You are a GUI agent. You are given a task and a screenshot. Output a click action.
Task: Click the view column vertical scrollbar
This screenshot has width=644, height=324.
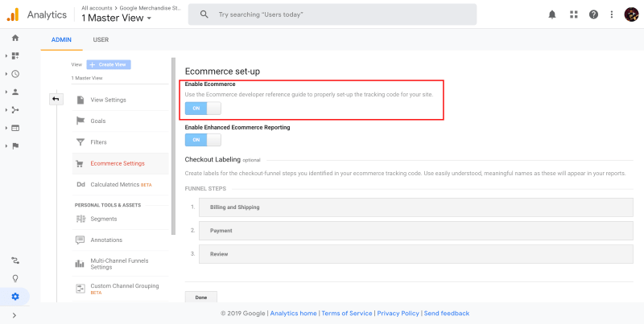point(173,146)
